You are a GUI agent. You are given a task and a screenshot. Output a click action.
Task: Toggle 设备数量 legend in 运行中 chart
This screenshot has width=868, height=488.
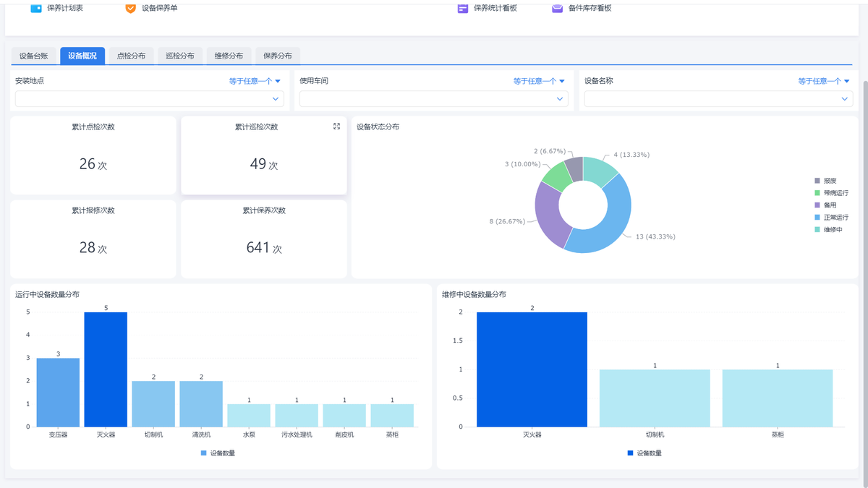pos(218,453)
